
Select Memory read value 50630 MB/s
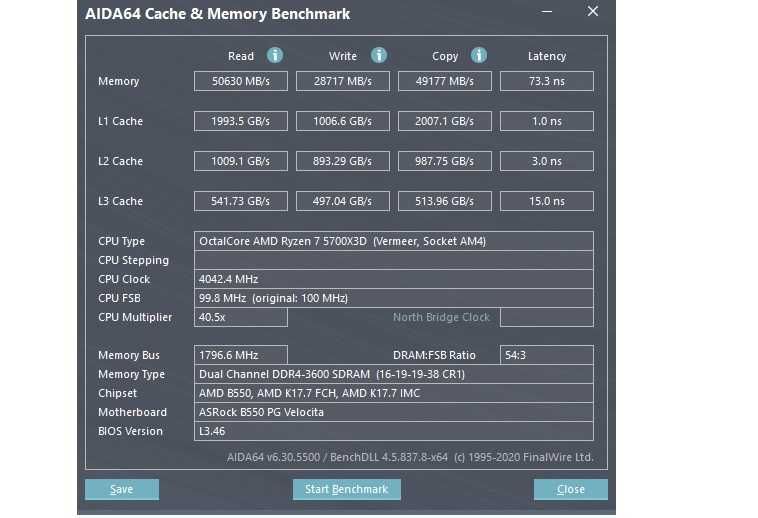[241, 81]
